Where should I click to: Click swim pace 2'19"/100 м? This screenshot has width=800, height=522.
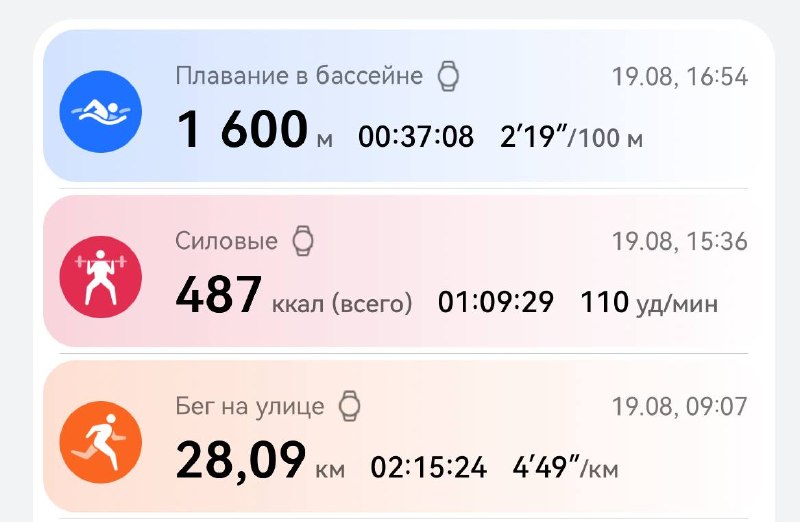pos(571,137)
